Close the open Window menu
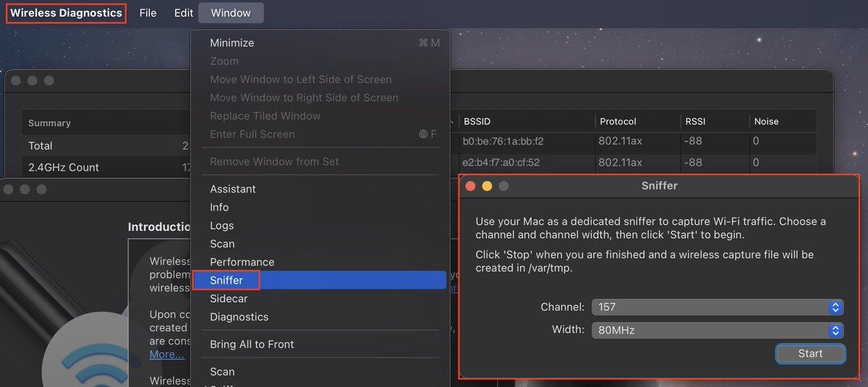868x387 pixels. pyautogui.click(x=231, y=13)
